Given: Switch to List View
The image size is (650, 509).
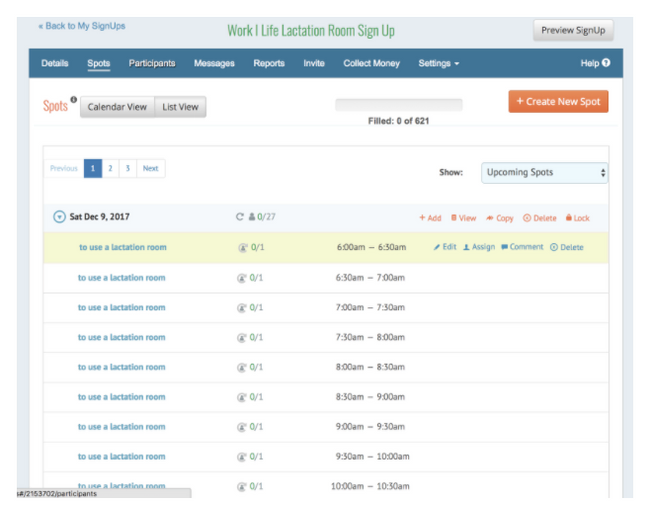Looking at the screenshot, I should pos(180,107).
